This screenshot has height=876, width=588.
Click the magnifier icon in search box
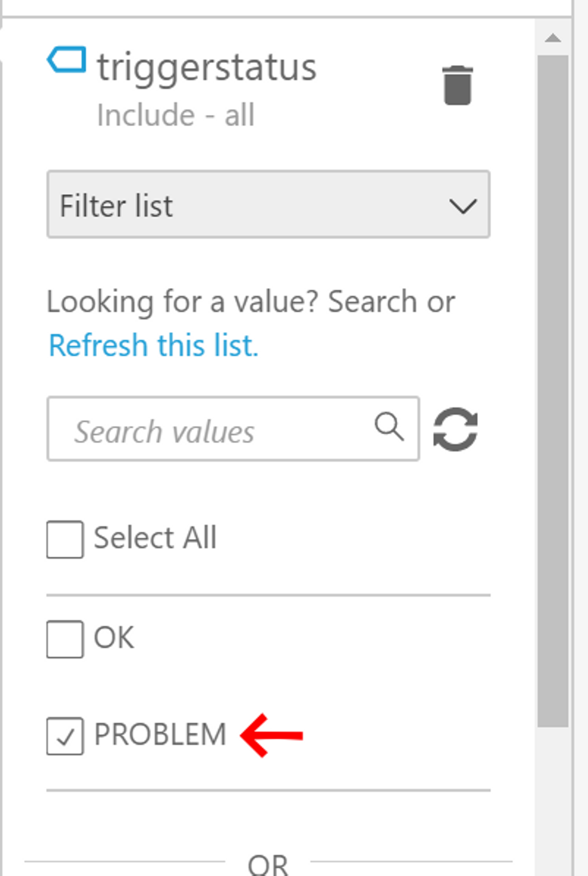coord(389,427)
